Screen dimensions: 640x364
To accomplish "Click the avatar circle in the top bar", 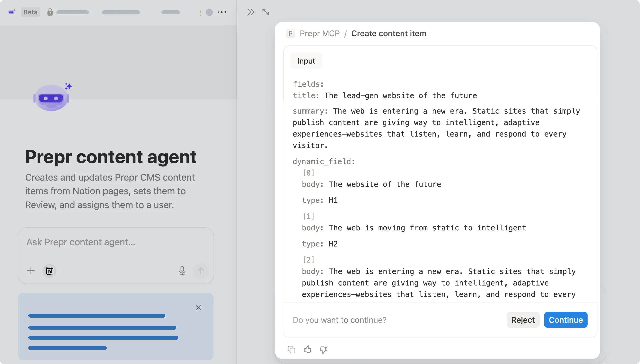I will click(x=209, y=12).
